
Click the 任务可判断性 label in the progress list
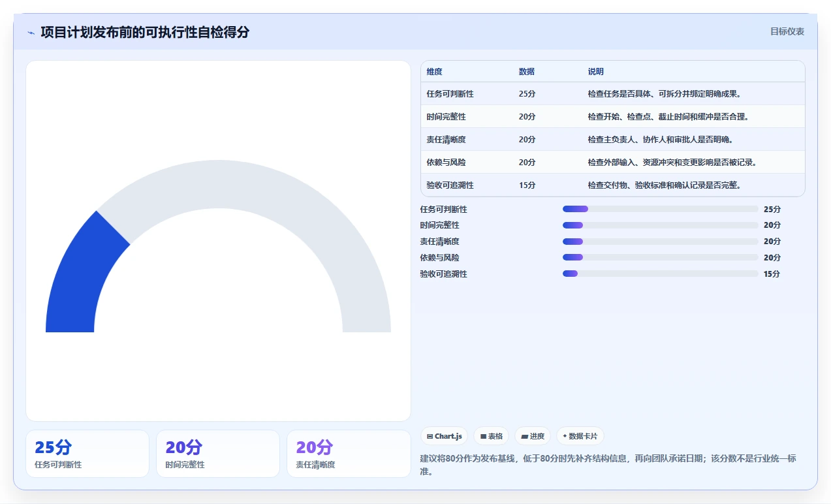tap(444, 210)
